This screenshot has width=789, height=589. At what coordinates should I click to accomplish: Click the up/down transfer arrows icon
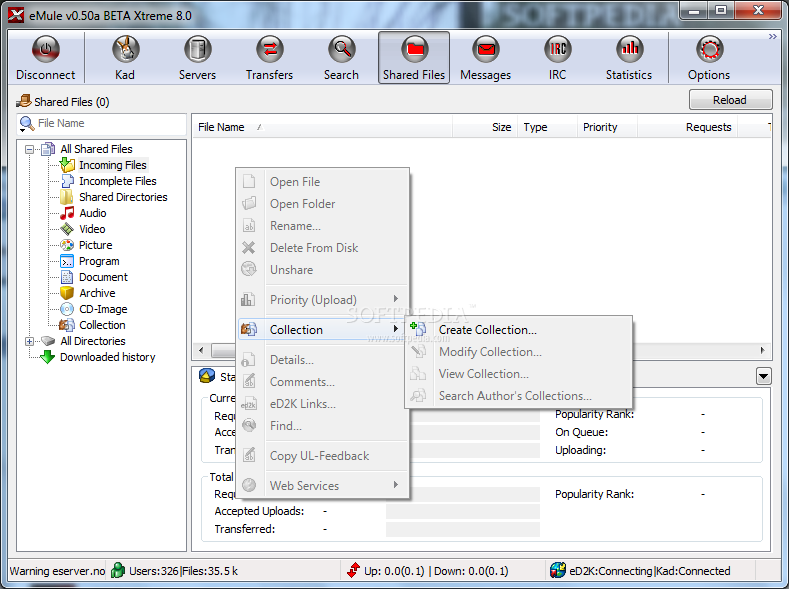pos(353,570)
